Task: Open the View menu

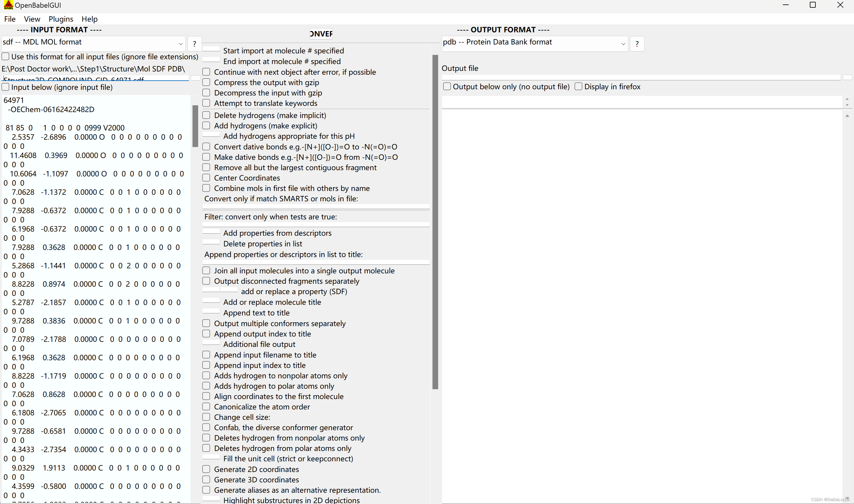Action: pyautogui.click(x=32, y=19)
